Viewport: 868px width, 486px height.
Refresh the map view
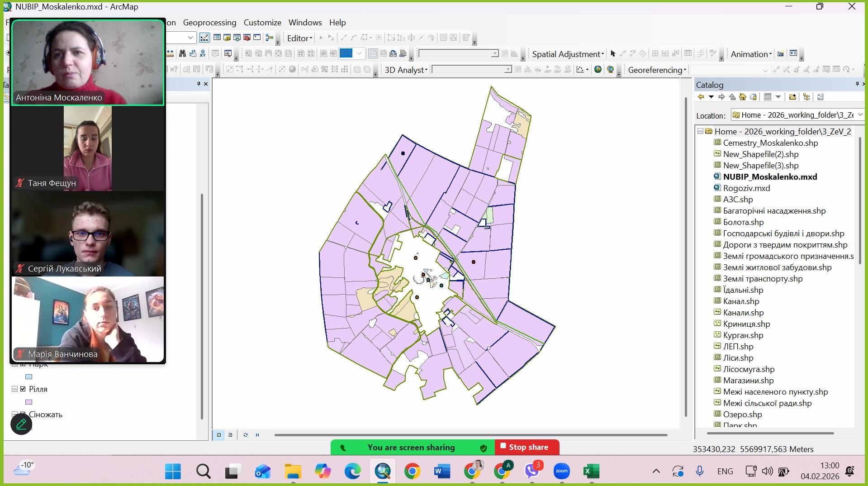pyautogui.click(x=245, y=435)
